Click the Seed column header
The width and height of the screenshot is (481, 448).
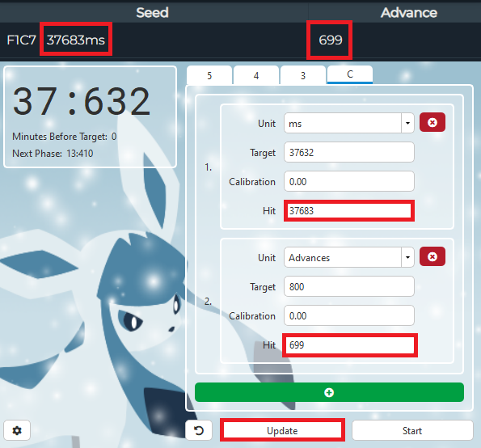click(153, 13)
